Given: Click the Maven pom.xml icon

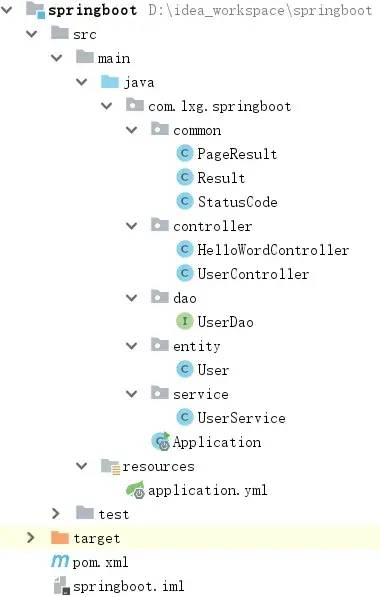Looking at the screenshot, I should pos(60,561).
